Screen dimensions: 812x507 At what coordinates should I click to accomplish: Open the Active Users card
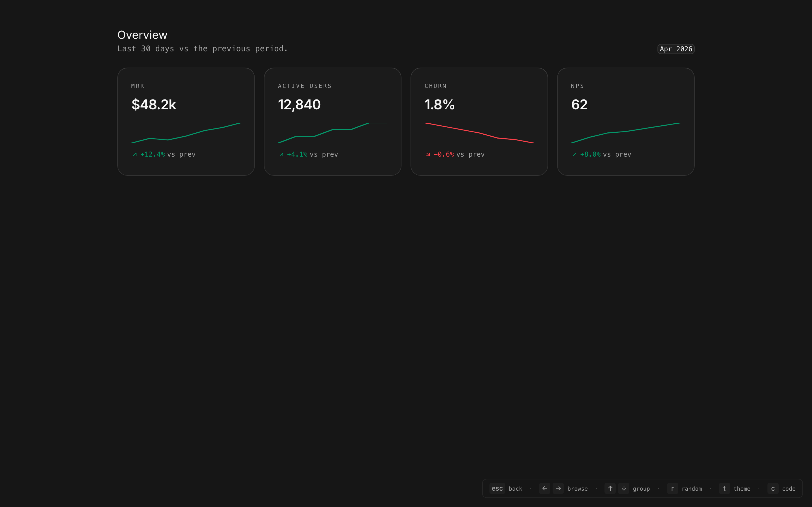coord(332,121)
